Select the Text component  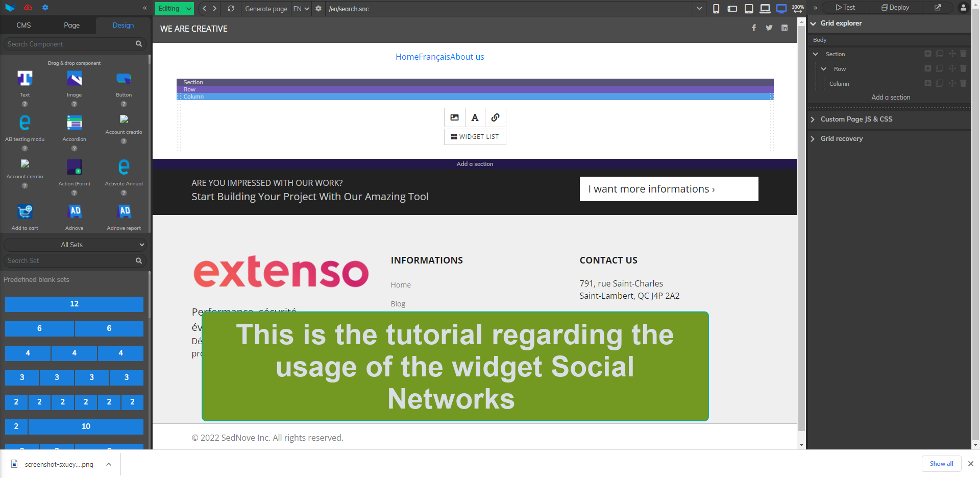pos(24,83)
